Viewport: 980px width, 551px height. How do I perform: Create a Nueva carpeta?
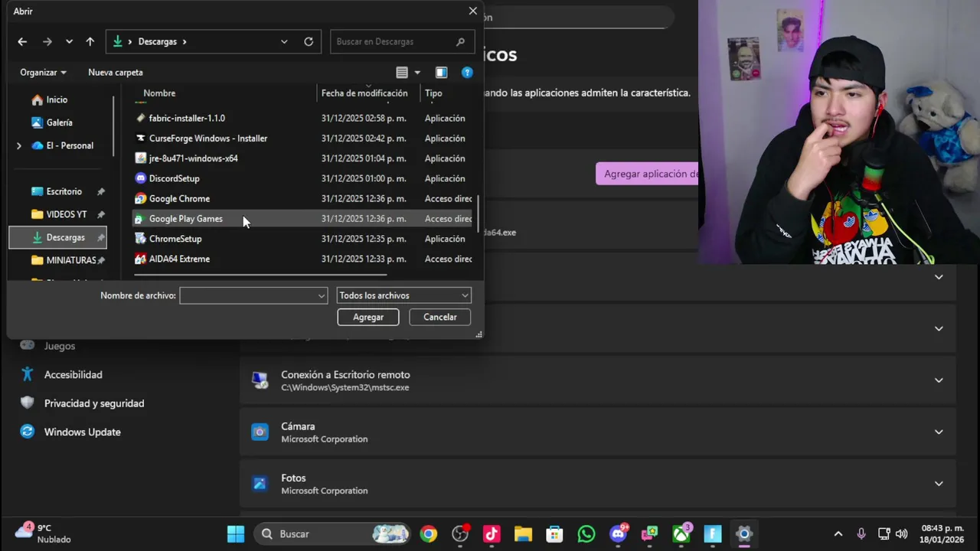[x=116, y=72]
